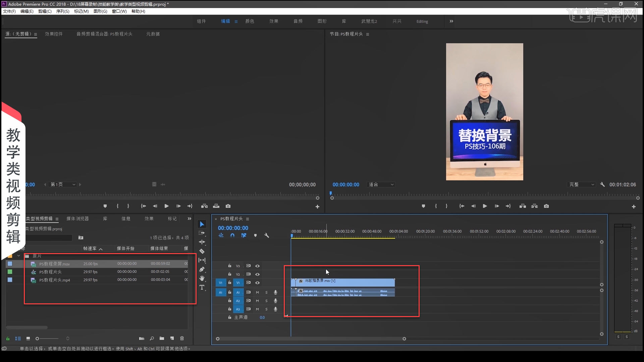Add a marker in the timeline panel
This screenshot has width=644, height=362.
point(255,235)
